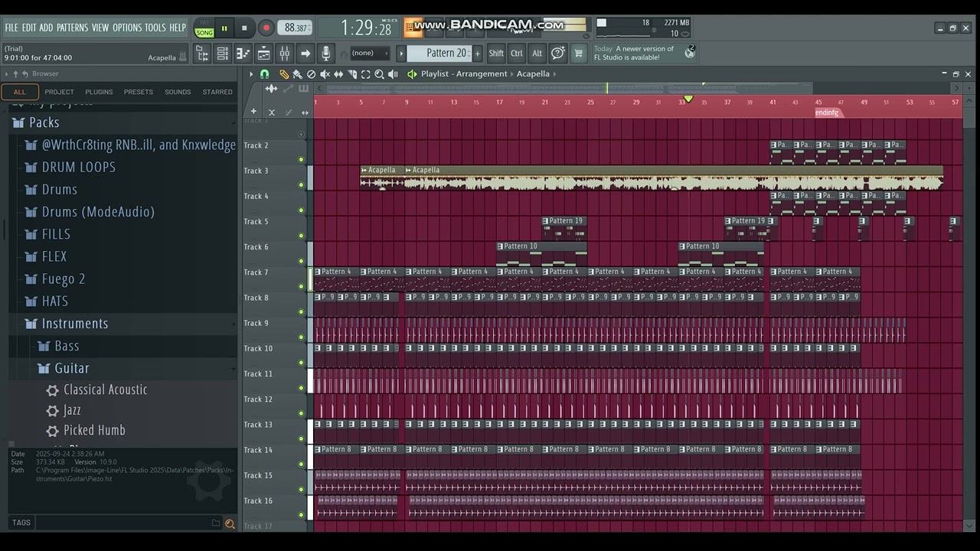This screenshot has width=980, height=551.
Task: Select the Zoom tool in the playlist
Action: (380, 74)
